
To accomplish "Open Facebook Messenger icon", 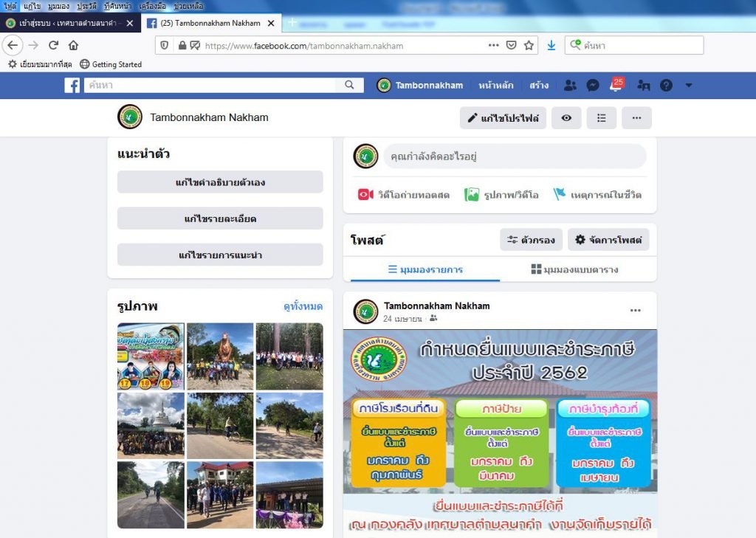I will click(592, 86).
